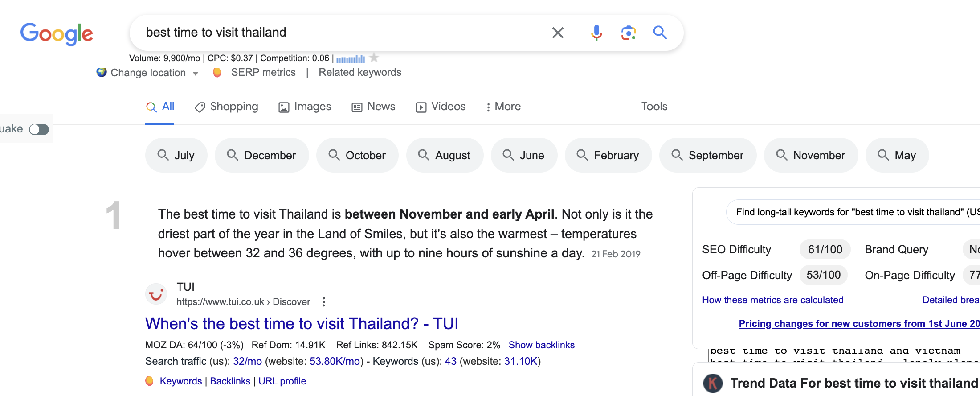The width and height of the screenshot is (980, 396).
Task: Click the Google logo
Action: point(57,33)
